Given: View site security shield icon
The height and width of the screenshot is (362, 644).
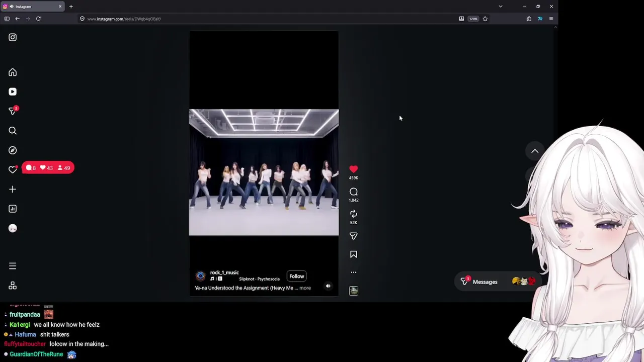Looking at the screenshot, I should click(82, 19).
